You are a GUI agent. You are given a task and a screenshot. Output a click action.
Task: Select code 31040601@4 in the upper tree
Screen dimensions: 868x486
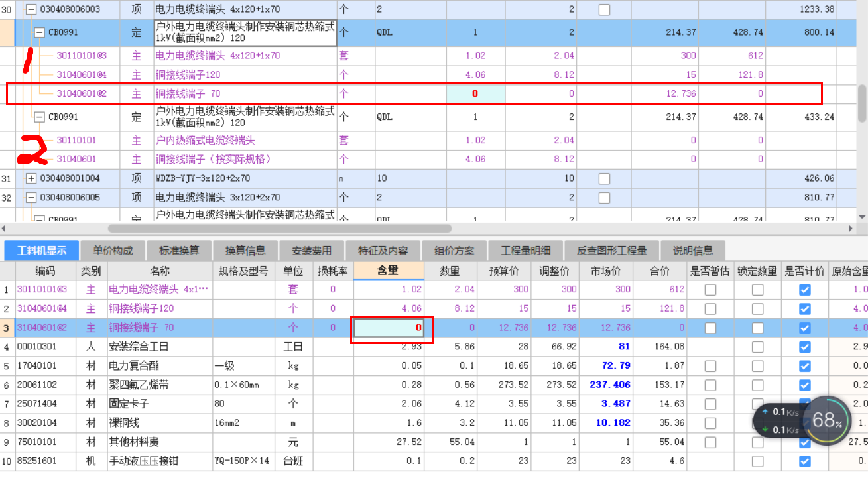pyautogui.click(x=82, y=75)
